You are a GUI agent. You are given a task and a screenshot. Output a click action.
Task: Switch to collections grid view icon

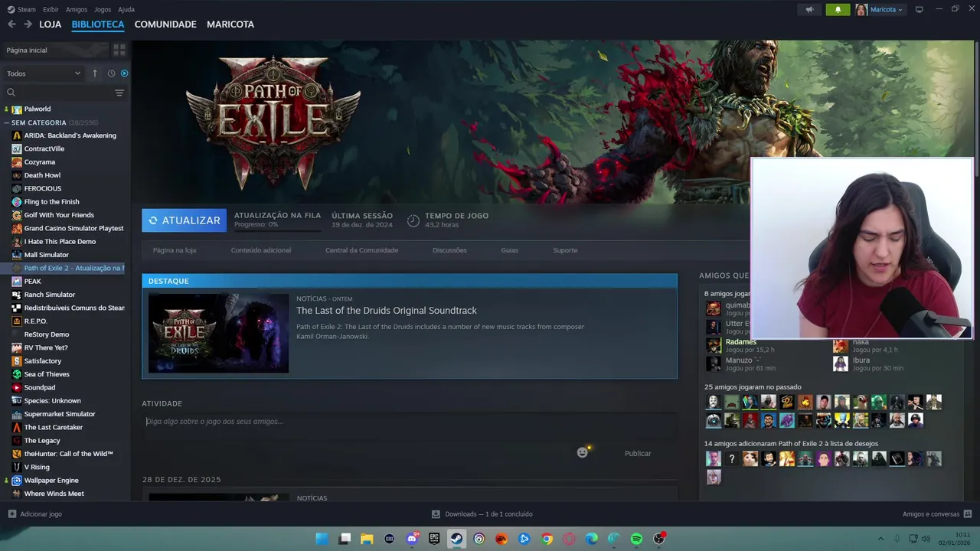[119, 50]
